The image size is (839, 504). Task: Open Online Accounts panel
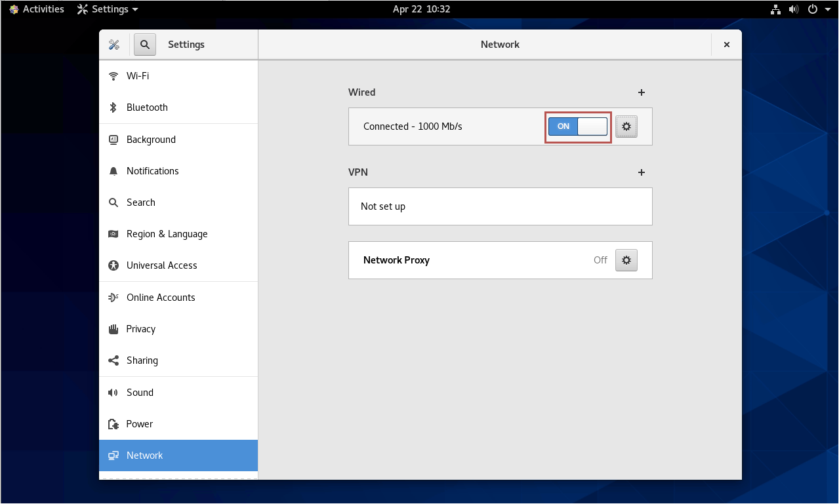click(x=178, y=298)
